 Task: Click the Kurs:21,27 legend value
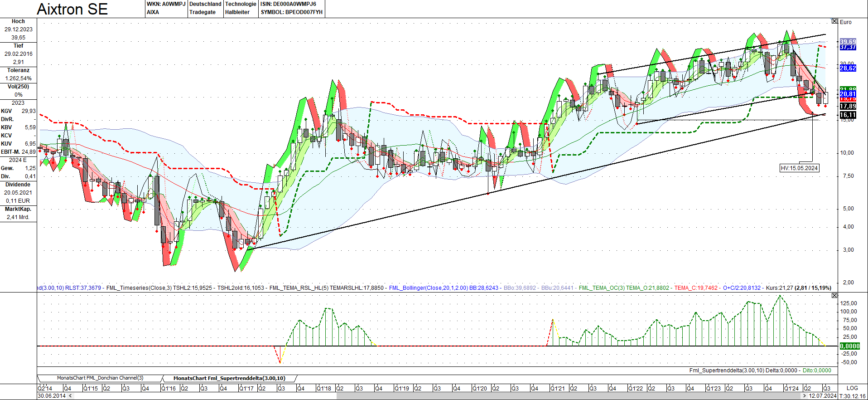coord(780,288)
